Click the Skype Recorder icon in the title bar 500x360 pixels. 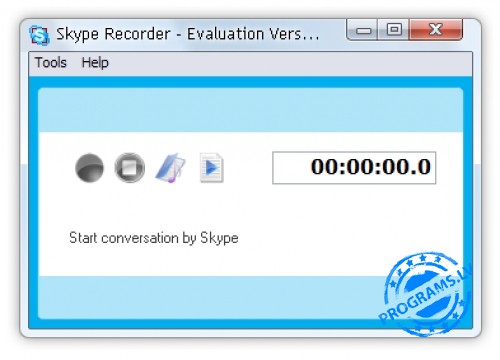(x=40, y=35)
